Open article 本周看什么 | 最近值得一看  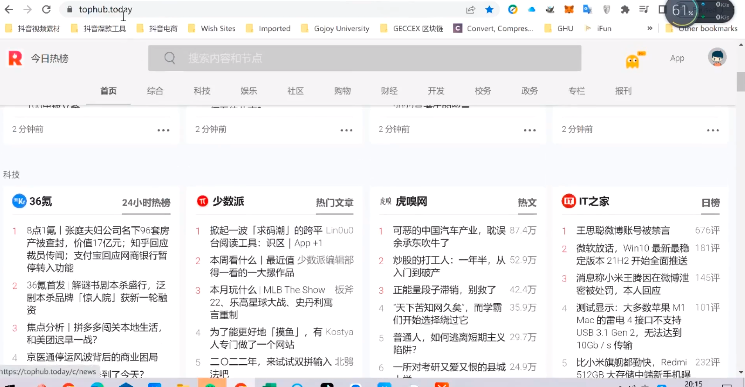coord(252,266)
